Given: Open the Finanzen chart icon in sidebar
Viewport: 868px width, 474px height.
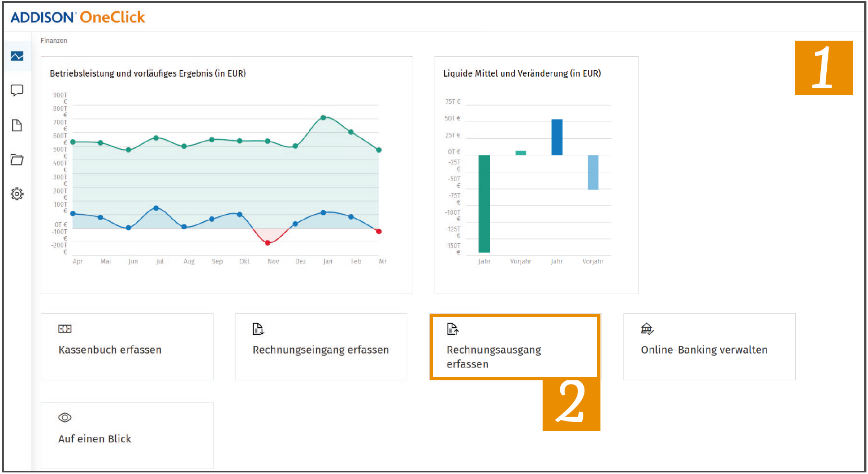Looking at the screenshot, I should (17, 56).
